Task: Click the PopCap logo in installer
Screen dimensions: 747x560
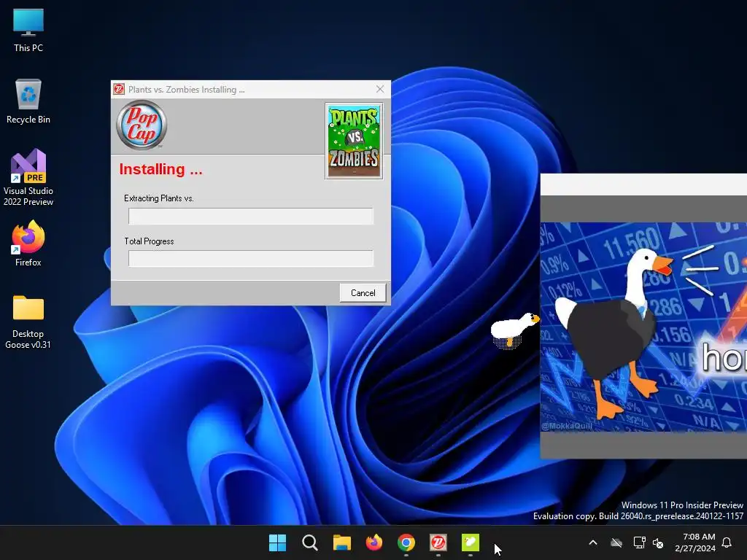Action: coord(142,125)
